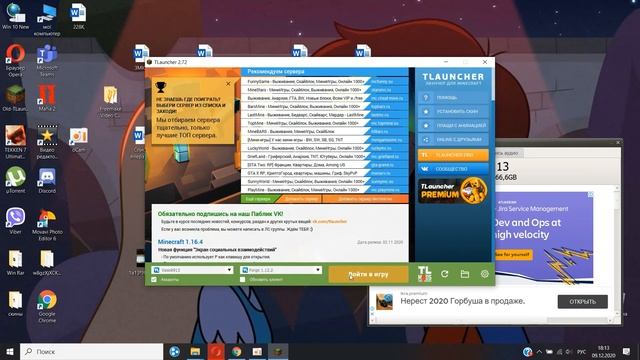Click the TLauncher sidebar scrollbar

click(493, 84)
